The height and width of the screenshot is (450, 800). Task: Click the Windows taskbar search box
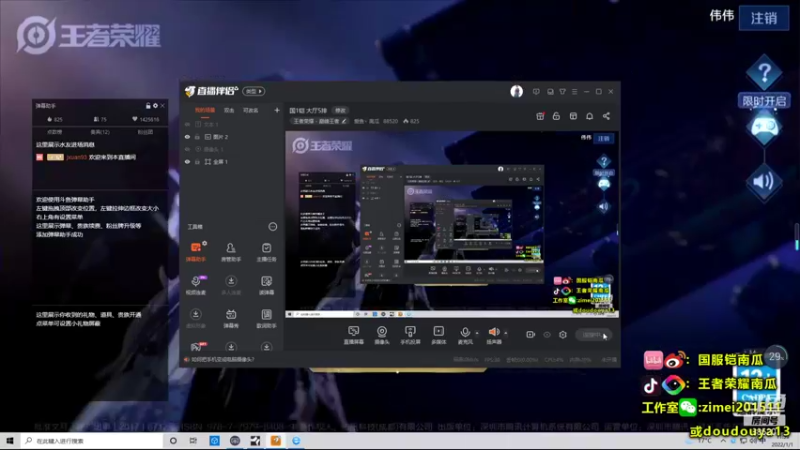point(92,441)
